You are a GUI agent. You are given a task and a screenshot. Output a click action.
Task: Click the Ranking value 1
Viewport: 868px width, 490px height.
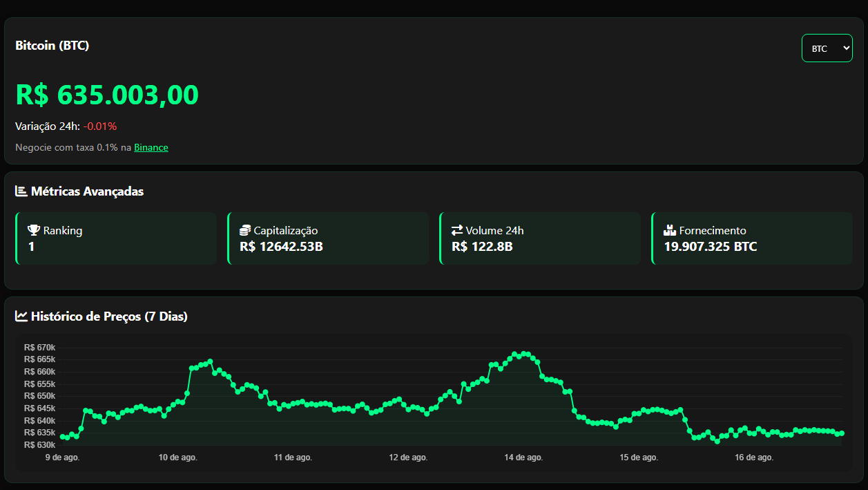coord(31,247)
